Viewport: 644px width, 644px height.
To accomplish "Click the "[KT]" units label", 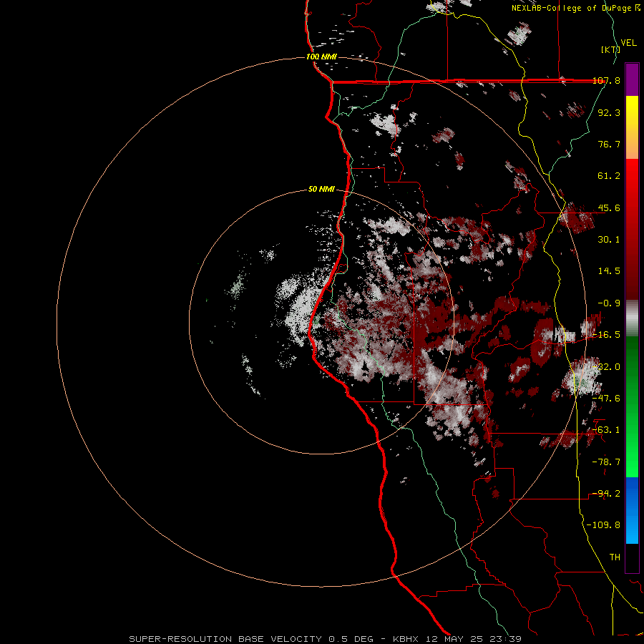I will pyautogui.click(x=610, y=49).
